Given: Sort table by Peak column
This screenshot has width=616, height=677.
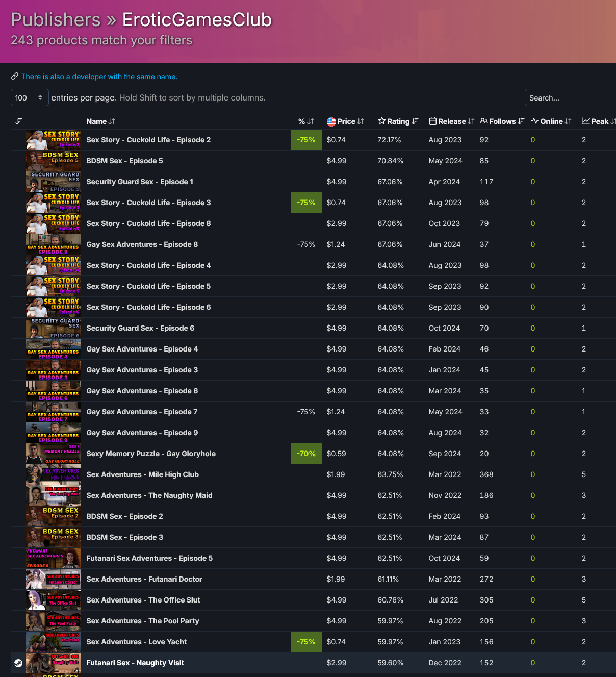Looking at the screenshot, I should pos(599,121).
